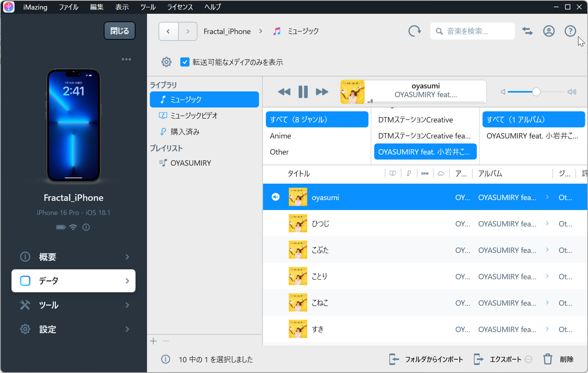Click the now-playing speaker icon on oyasumi row
This screenshot has width=588, height=373.
pyautogui.click(x=276, y=197)
